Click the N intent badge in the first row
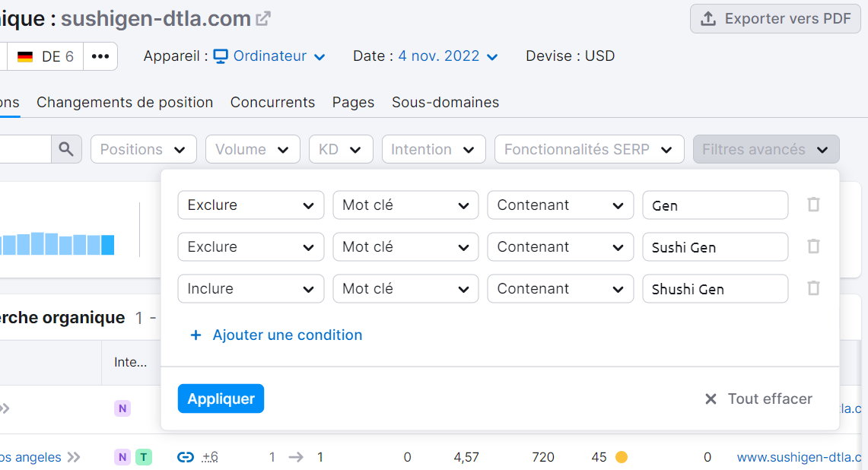This screenshot has width=868, height=470. [122, 408]
